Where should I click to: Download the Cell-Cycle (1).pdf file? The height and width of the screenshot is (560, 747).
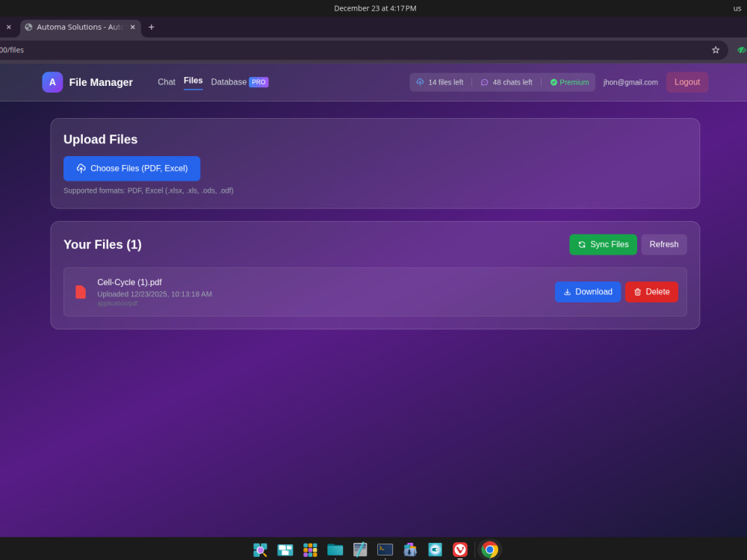click(x=587, y=292)
